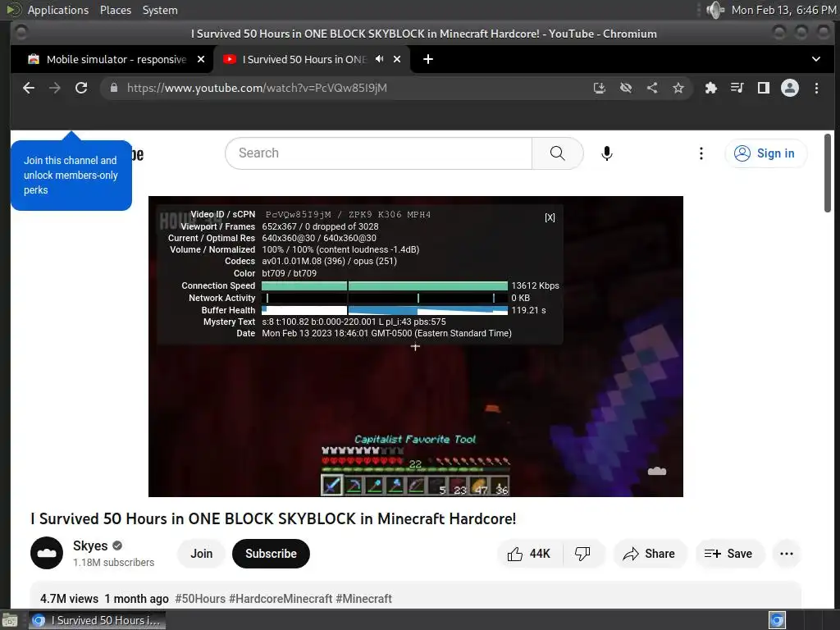The width and height of the screenshot is (840, 630).
Task: Open the #50Hours hashtag link
Action: (x=200, y=598)
